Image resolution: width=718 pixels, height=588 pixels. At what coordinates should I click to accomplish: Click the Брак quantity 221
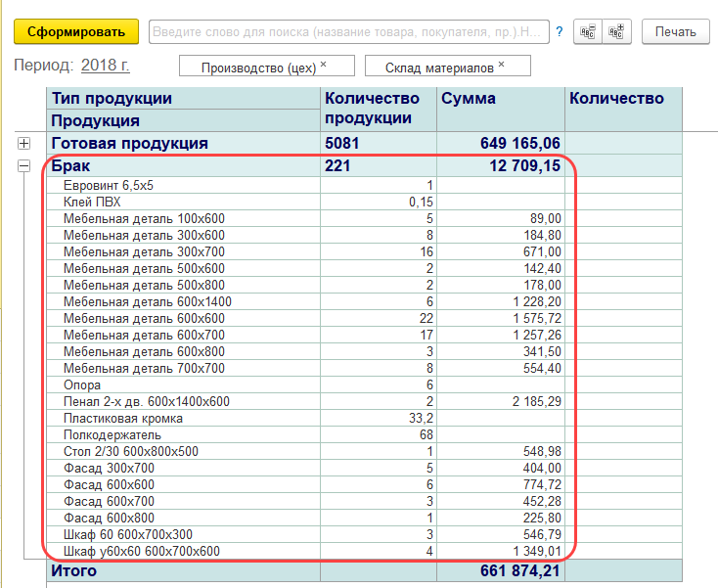tap(337, 165)
